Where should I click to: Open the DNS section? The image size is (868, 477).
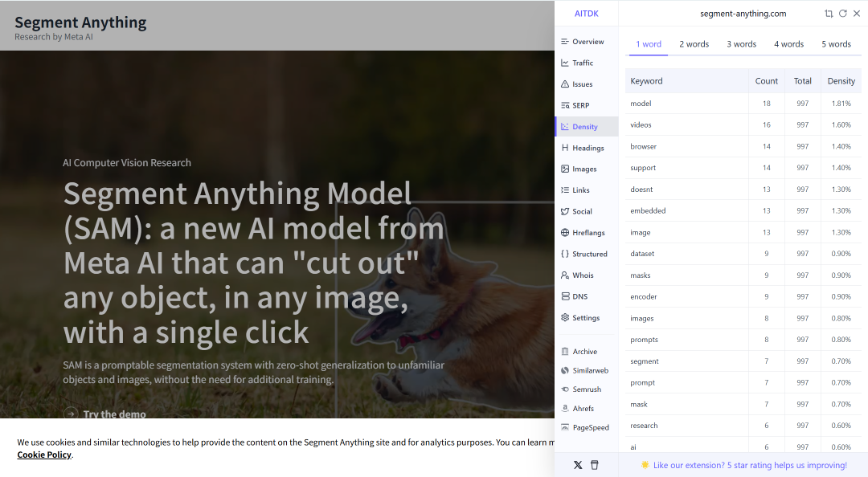(x=574, y=296)
